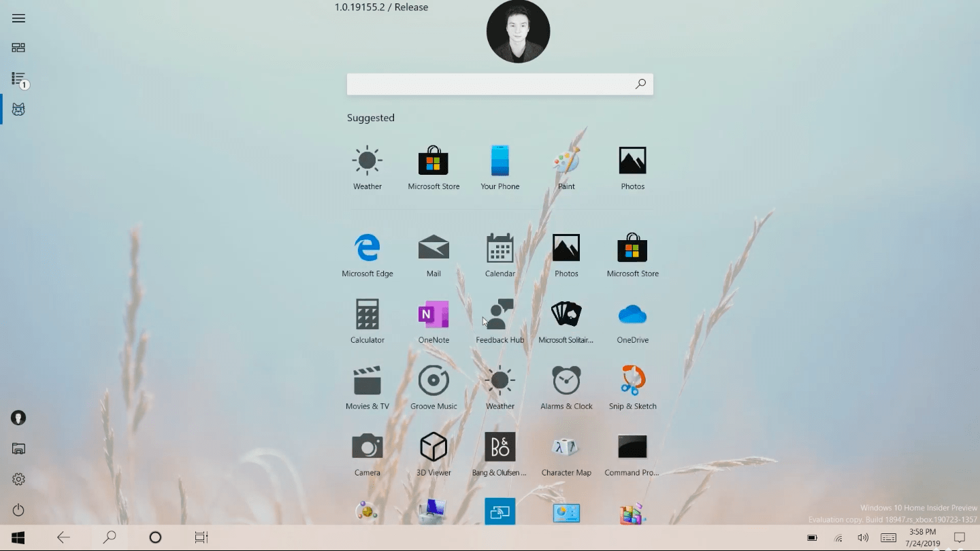Open Task View in the taskbar
This screenshot has height=551, width=980.
coord(201,537)
